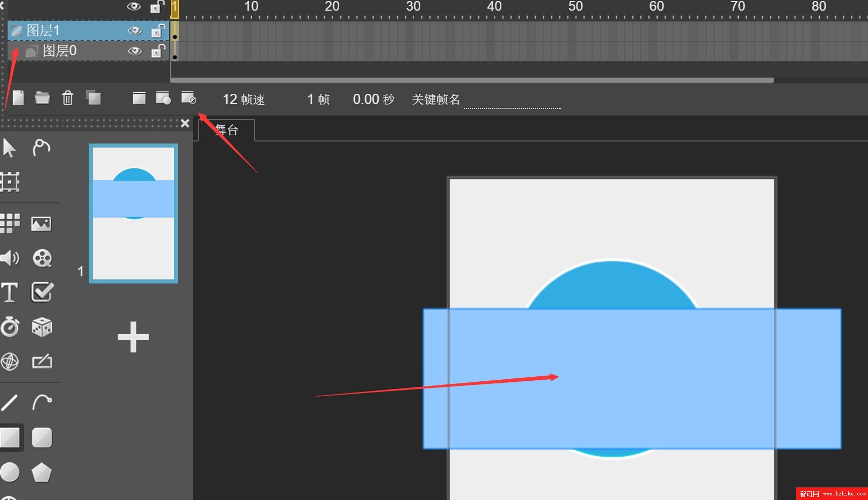The image size is (868, 500).
Task: Select the film reel video tool
Action: (x=42, y=258)
